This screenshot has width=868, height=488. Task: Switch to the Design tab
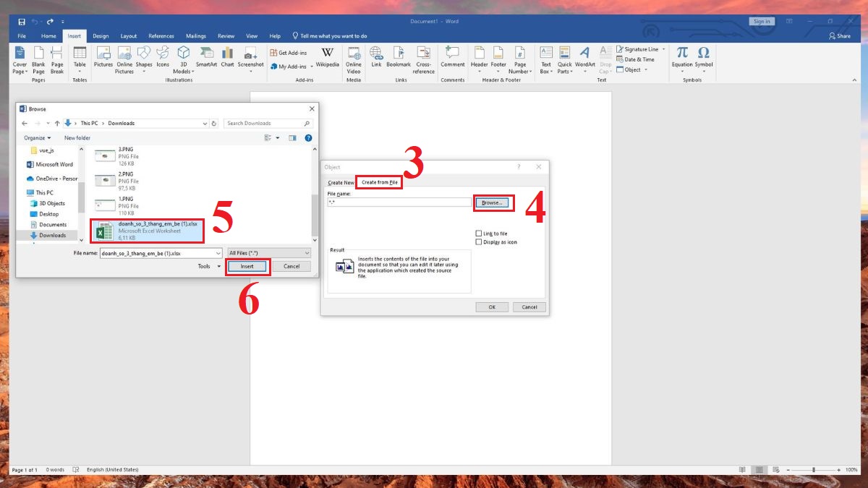pyautogui.click(x=101, y=35)
